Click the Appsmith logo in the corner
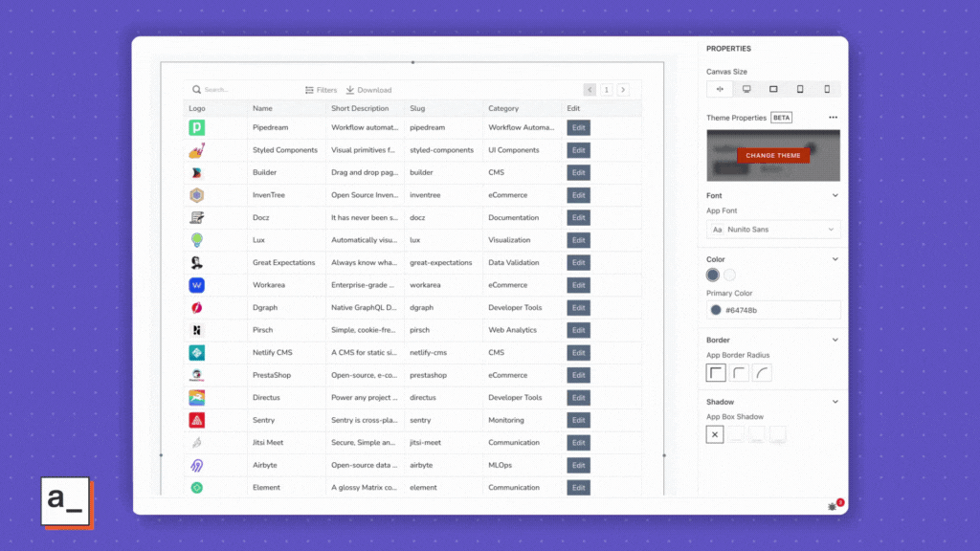 pyautogui.click(x=67, y=502)
